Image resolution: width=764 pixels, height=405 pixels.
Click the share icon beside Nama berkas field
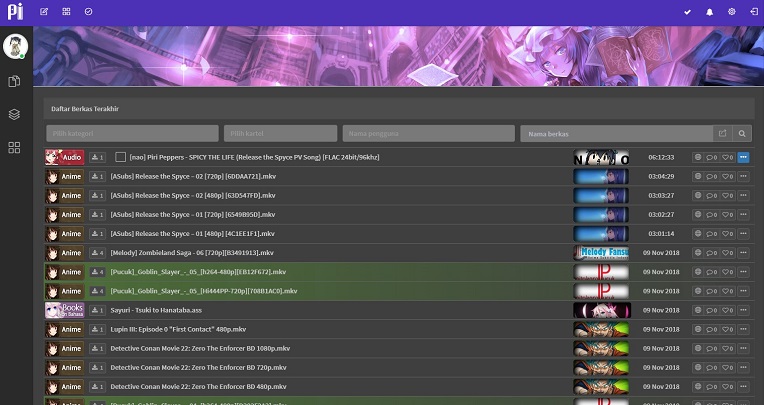pos(723,134)
